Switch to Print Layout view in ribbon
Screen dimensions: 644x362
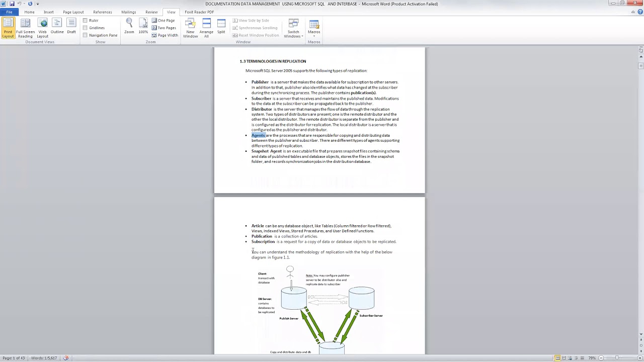8,28
